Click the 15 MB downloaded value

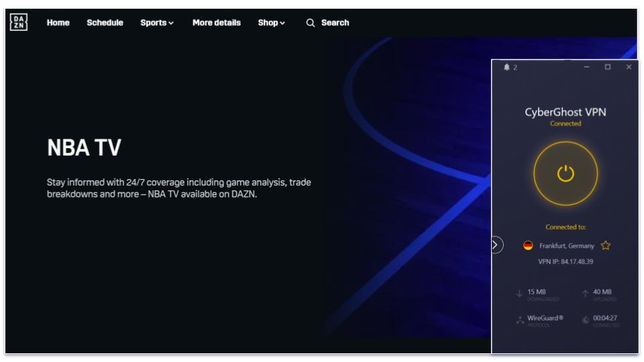point(537,292)
